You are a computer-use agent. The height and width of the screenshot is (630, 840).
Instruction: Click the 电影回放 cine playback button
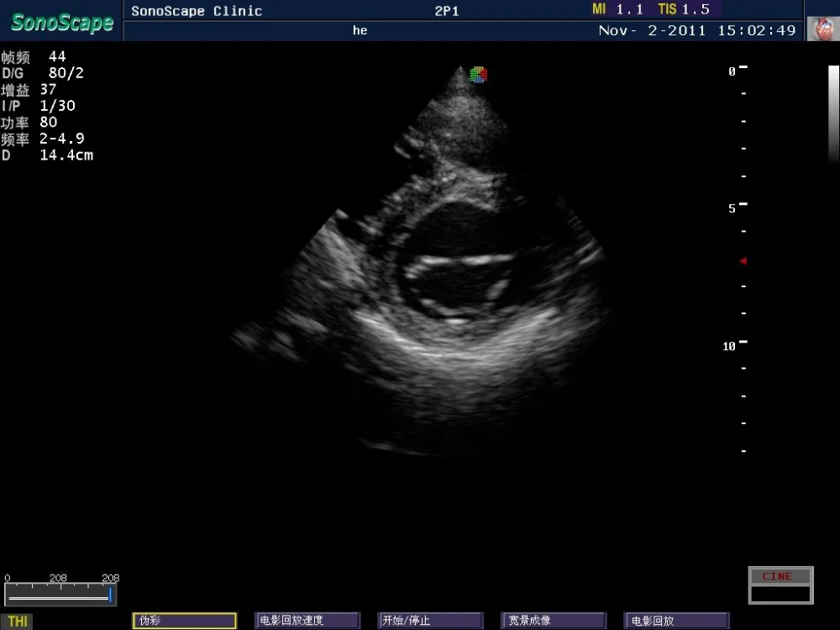676,621
